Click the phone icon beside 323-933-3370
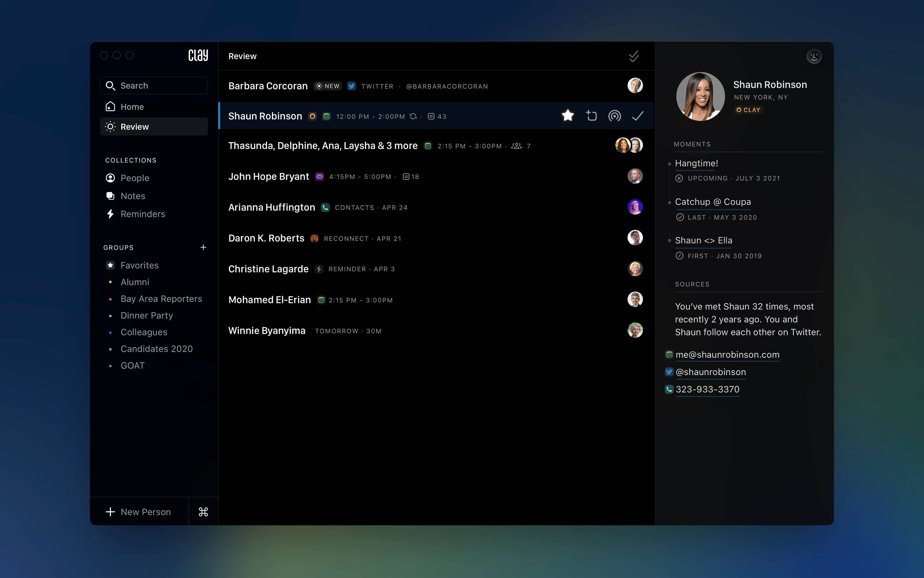The height and width of the screenshot is (578, 924). [669, 389]
